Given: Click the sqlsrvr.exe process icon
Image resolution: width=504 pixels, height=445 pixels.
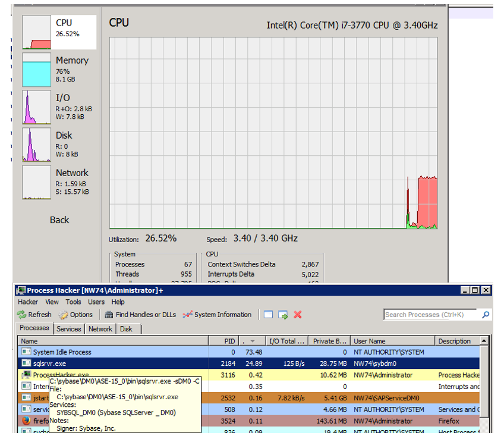Looking at the screenshot, I should [x=26, y=363].
